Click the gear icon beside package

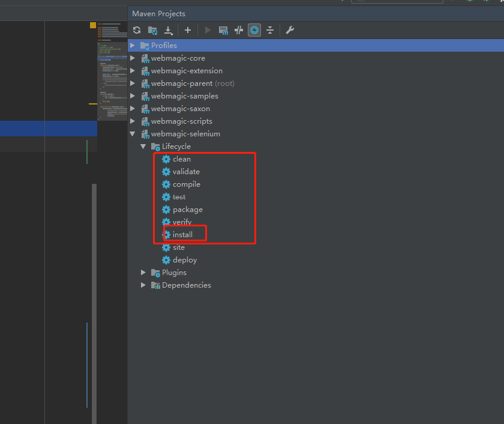(x=166, y=210)
